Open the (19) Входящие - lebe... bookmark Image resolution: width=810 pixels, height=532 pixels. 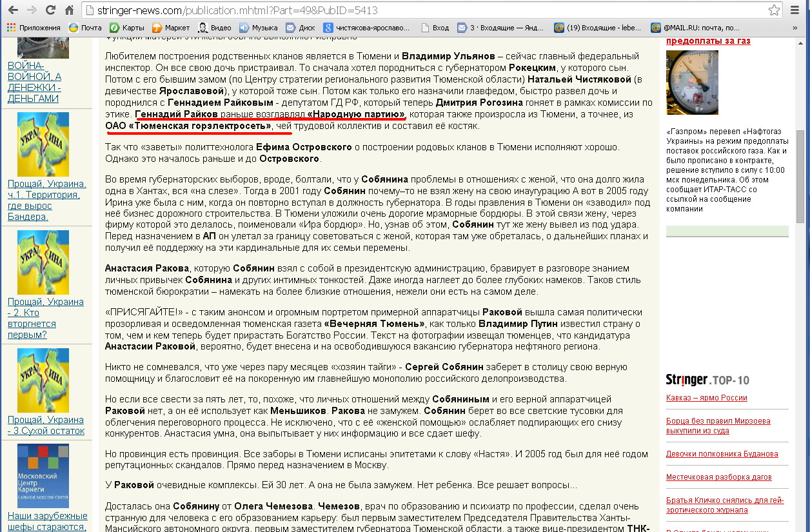click(598, 28)
